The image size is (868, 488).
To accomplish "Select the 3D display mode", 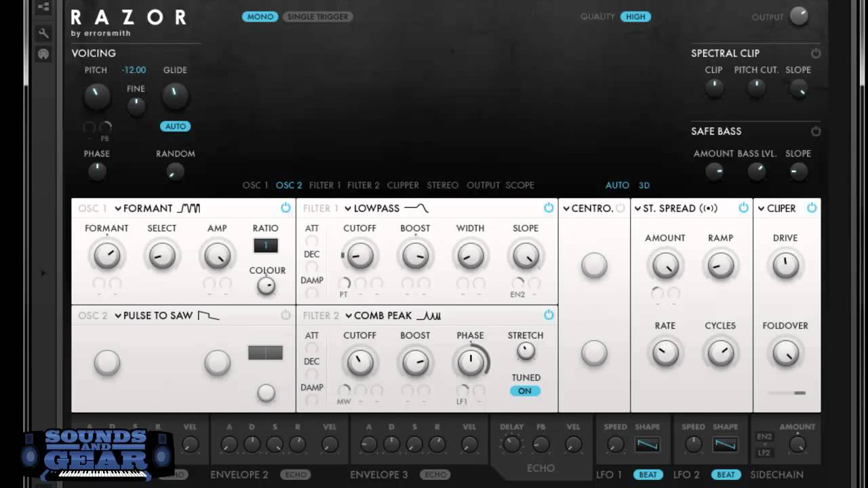I will coord(644,185).
